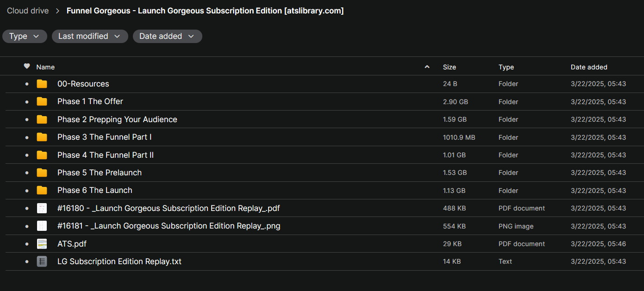Select the #16180 Replay_.pdf file name

169,208
